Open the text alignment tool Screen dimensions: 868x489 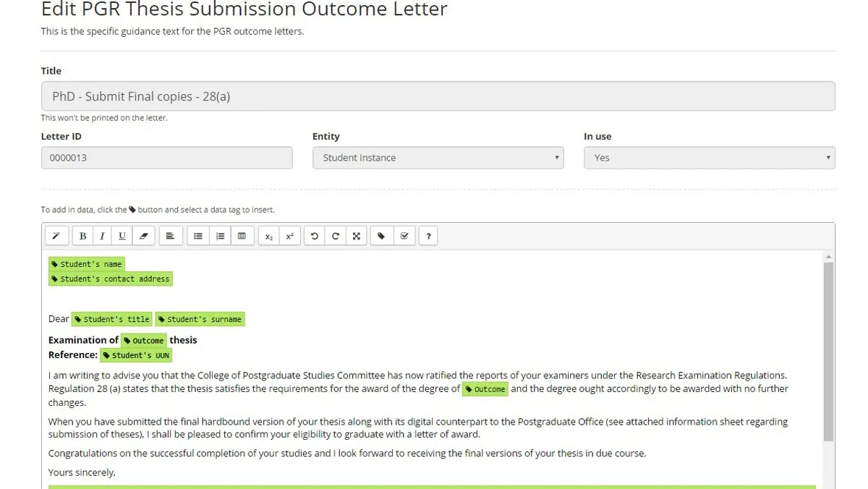pos(171,236)
